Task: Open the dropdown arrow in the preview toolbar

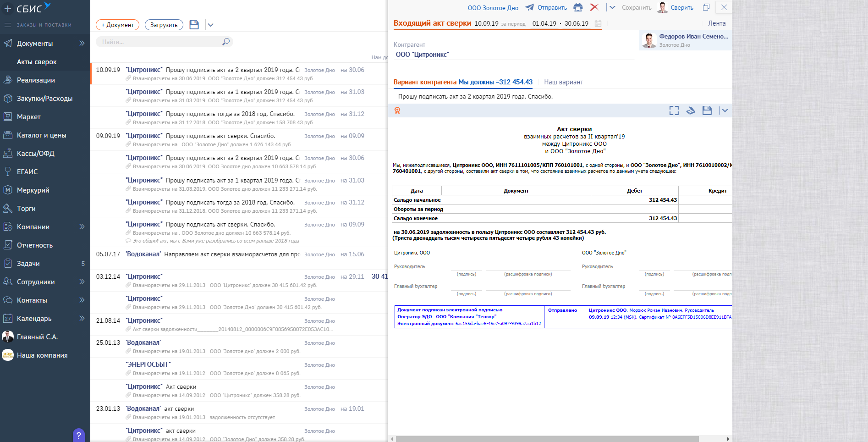Action: 725,110
